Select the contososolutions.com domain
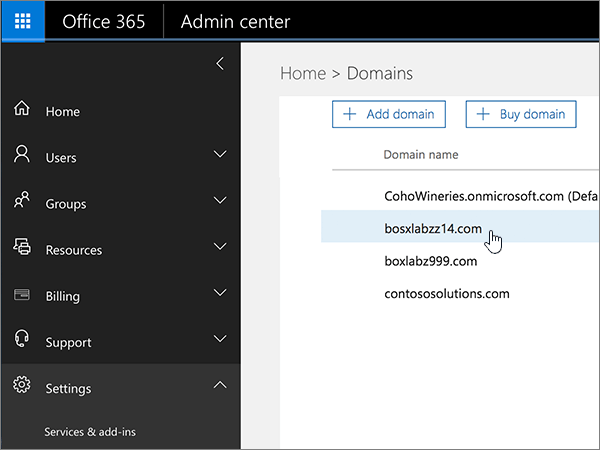The image size is (600, 450). pyautogui.click(x=447, y=294)
